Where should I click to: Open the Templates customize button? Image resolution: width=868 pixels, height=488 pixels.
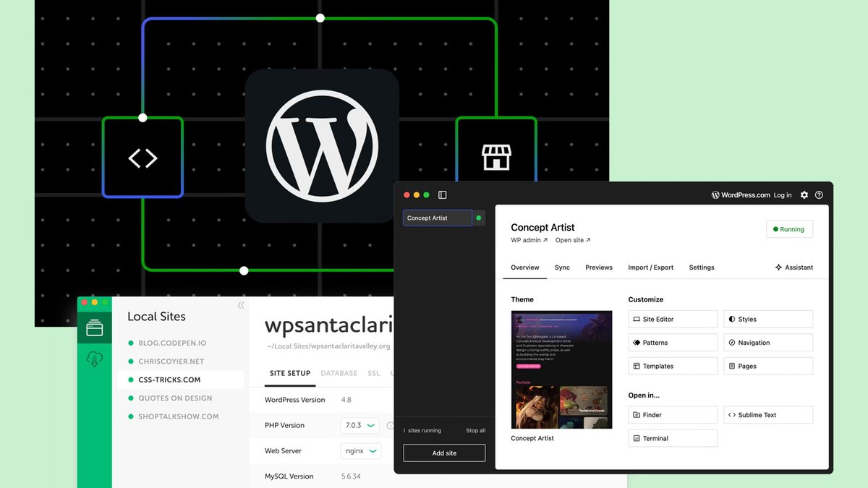coord(673,366)
